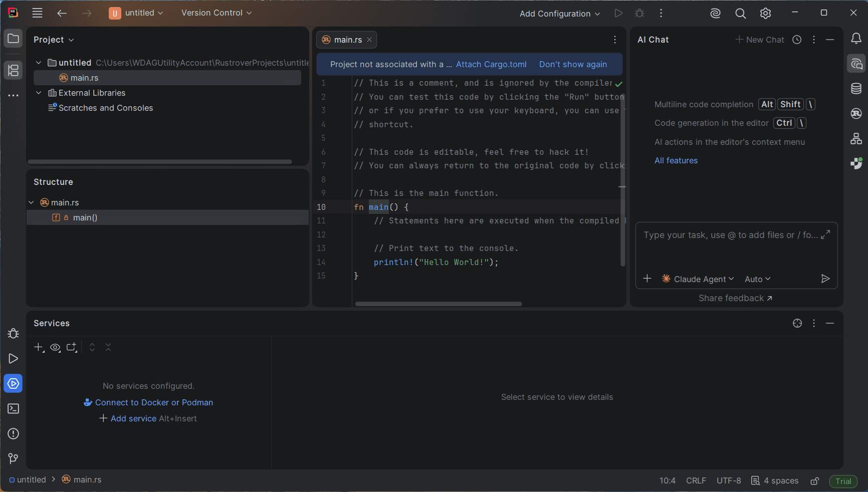The image size is (868, 492).
Task: Open the Structure tool window icon
Action: point(14,70)
